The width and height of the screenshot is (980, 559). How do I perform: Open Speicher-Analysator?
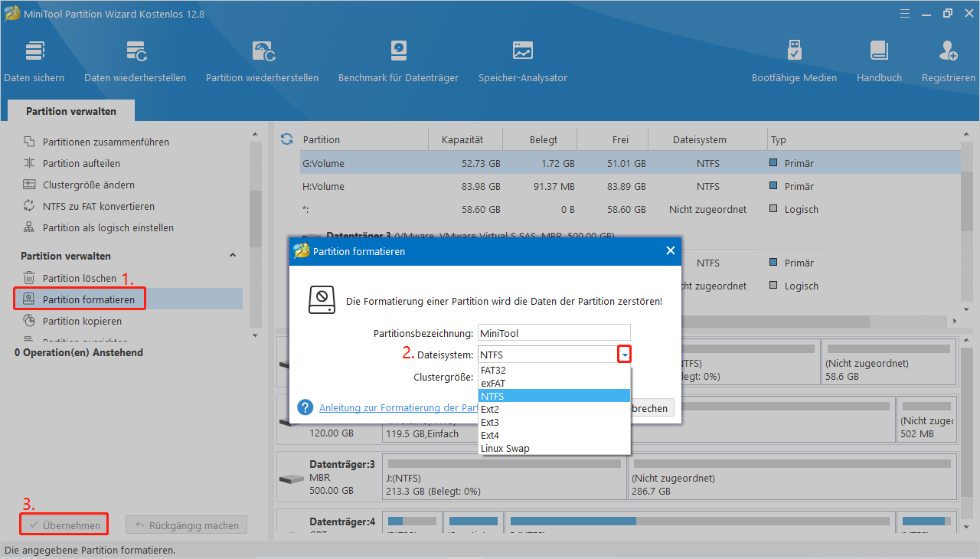point(523,61)
